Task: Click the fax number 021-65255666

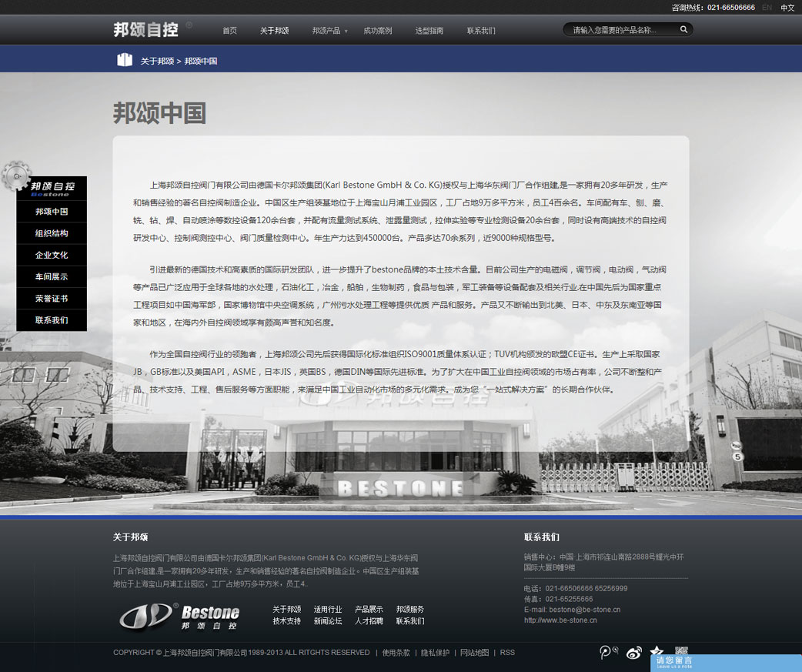Action: click(x=569, y=599)
